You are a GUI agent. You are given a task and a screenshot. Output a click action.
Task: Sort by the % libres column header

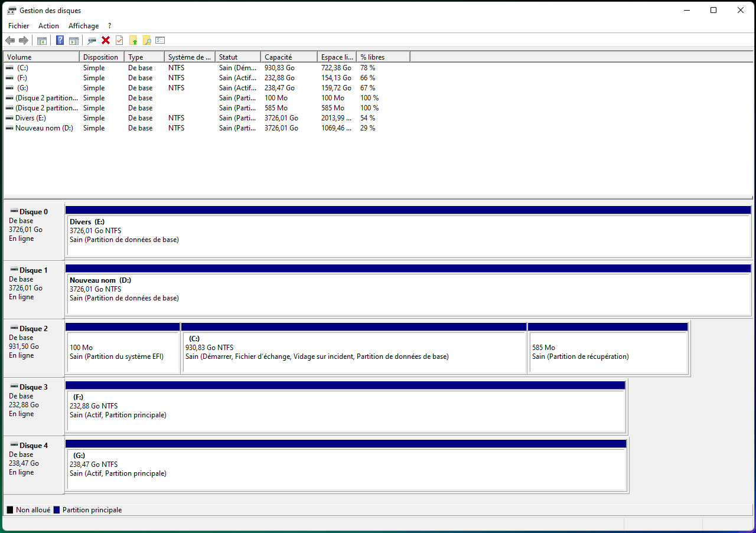(383, 57)
